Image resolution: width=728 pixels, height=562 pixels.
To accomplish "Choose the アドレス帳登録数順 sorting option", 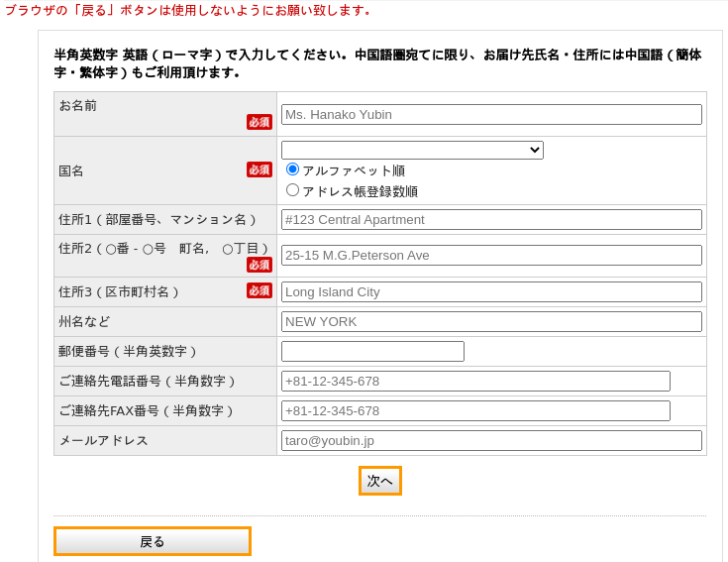I will pyautogui.click(x=293, y=190).
